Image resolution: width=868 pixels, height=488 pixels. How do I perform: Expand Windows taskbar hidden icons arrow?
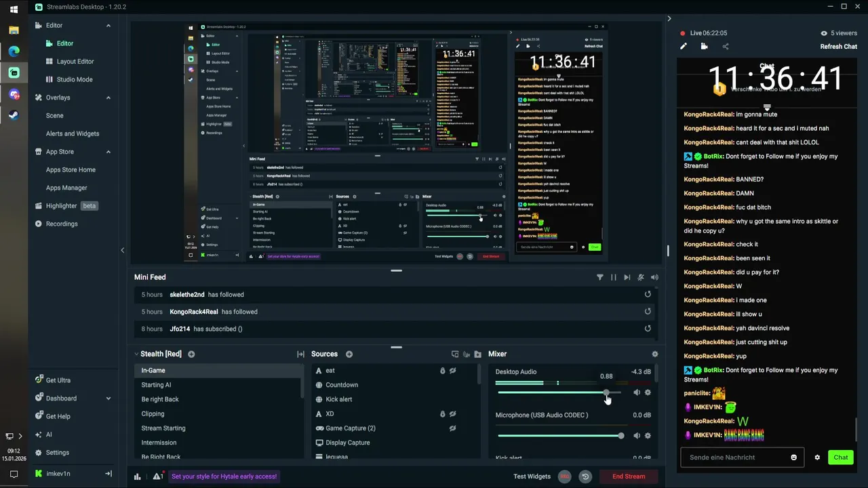(x=20, y=436)
